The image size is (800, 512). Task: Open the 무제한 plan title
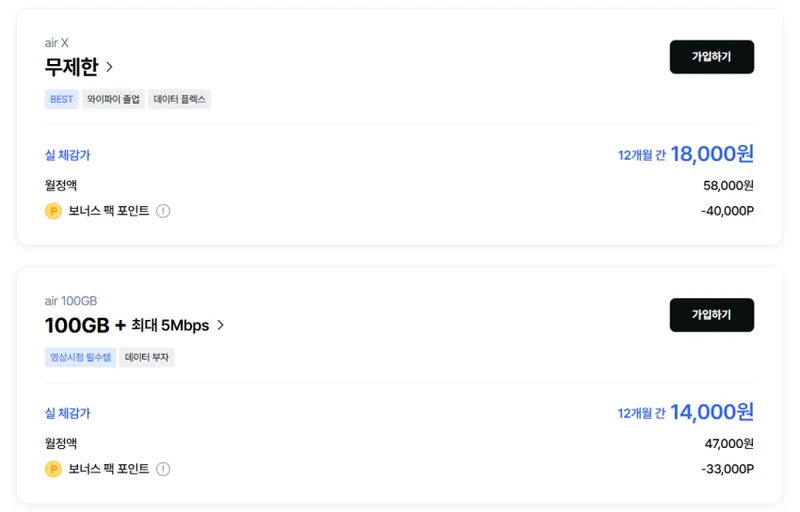click(71, 67)
